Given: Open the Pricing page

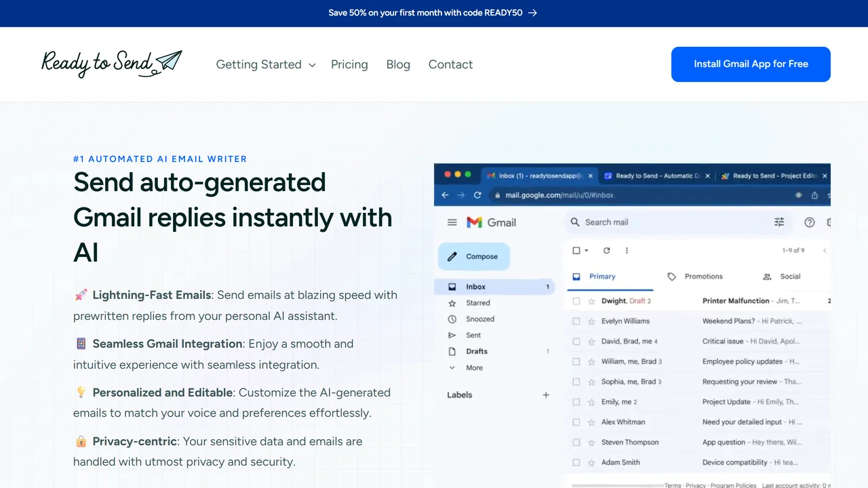Looking at the screenshot, I should point(349,64).
